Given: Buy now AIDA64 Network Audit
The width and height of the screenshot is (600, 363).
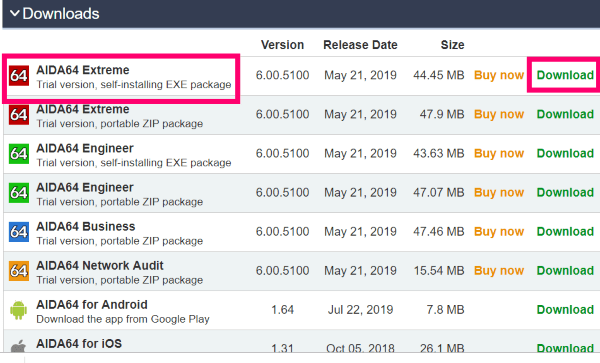Looking at the screenshot, I should pyautogui.click(x=499, y=270).
